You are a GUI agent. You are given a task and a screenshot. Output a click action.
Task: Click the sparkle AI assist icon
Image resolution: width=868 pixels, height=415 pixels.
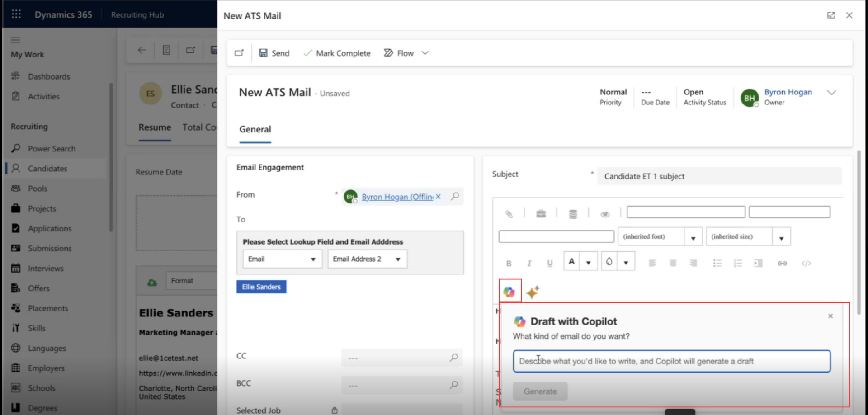click(x=533, y=292)
